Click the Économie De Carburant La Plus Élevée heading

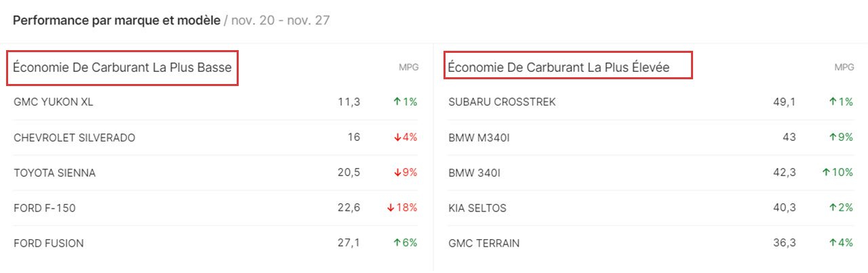[559, 68]
